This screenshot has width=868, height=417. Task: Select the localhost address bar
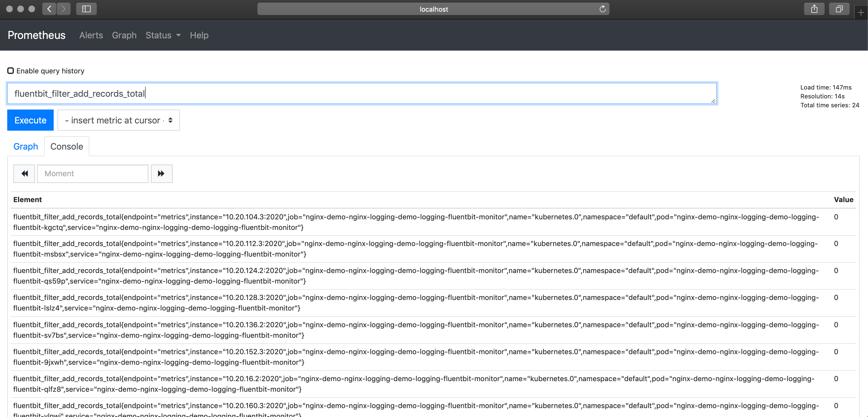pos(433,9)
